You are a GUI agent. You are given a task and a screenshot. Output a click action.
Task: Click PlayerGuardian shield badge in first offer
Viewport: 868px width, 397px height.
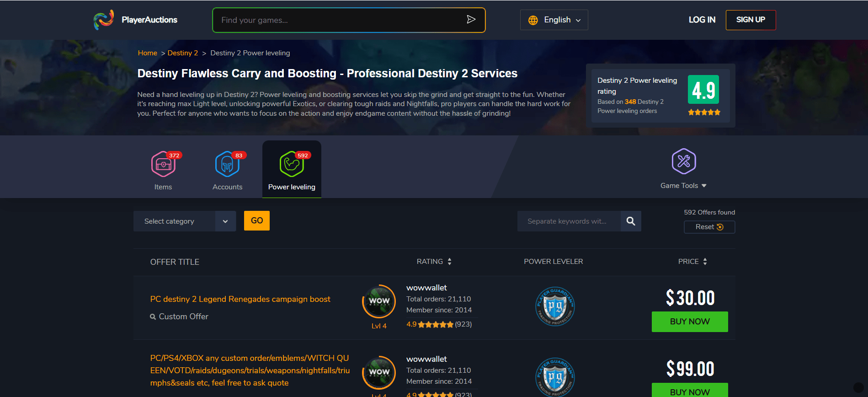[554, 306]
